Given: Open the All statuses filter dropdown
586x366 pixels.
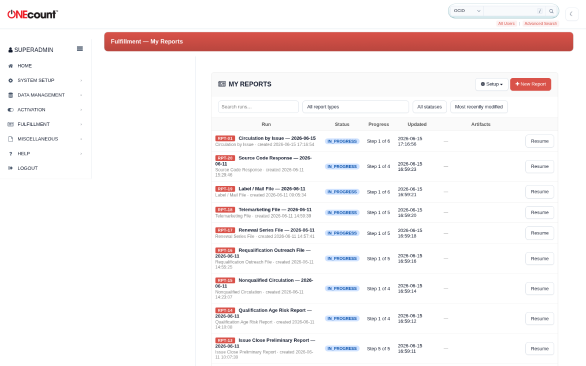Looking at the screenshot, I should [x=429, y=107].
